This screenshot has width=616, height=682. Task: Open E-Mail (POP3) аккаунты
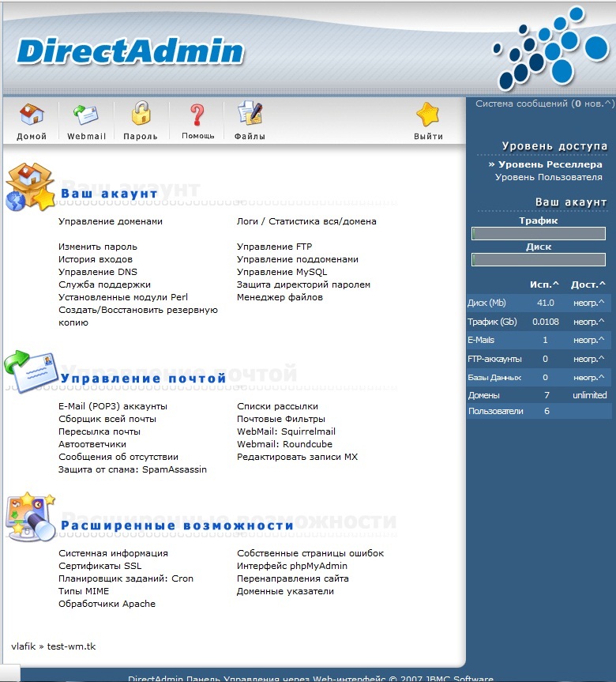point(113,406)
